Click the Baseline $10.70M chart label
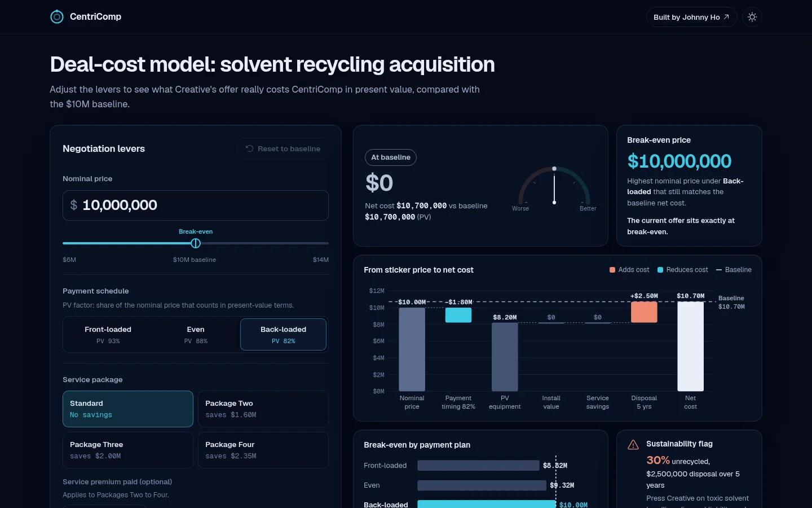 [731, 303]
